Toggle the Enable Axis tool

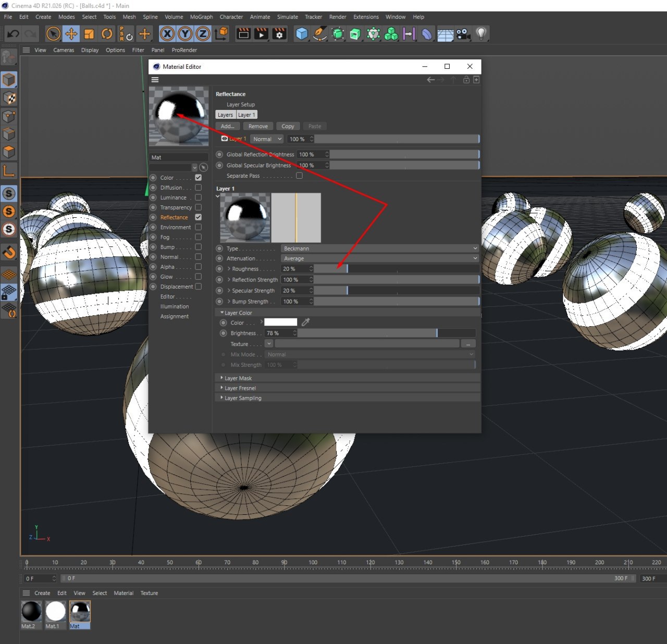click(9, 170)
